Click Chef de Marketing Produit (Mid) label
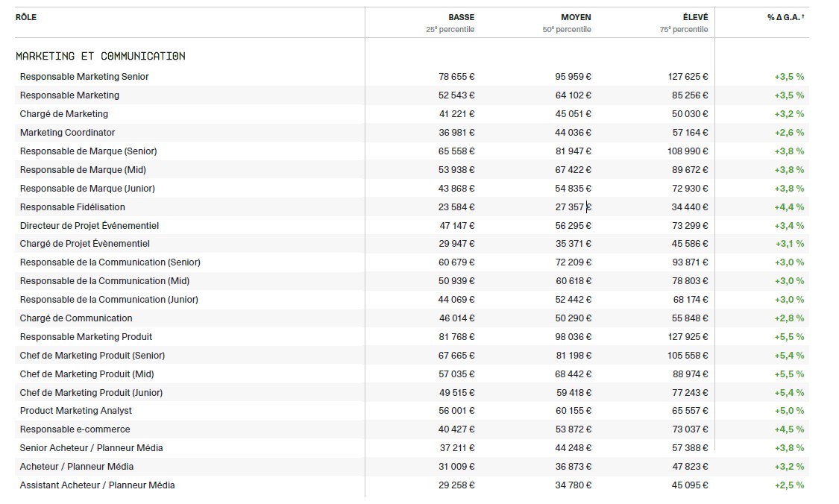The height and width of the screenshot is (504, 839). click(87, 374)
